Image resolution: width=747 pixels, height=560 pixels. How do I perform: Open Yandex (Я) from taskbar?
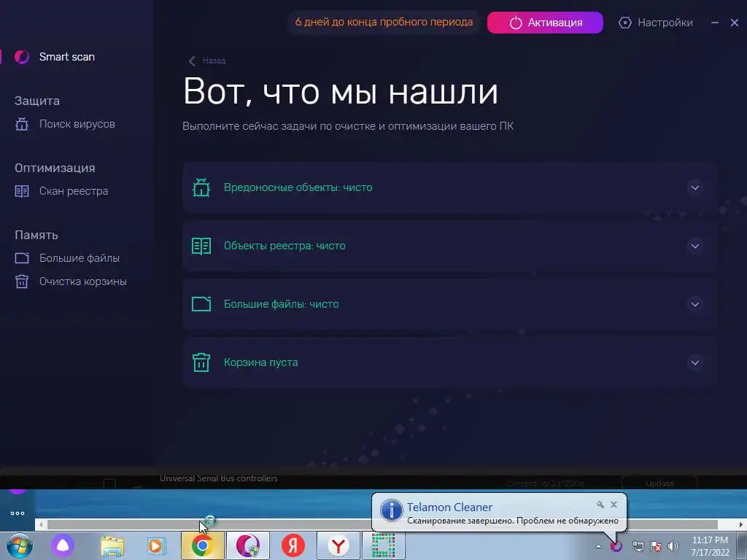(293, 545)
